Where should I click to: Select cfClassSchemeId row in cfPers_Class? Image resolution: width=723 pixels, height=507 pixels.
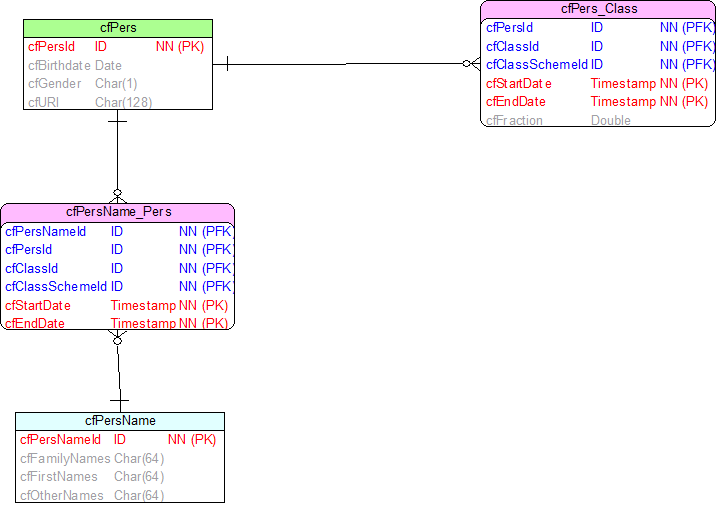pos(598,65)
